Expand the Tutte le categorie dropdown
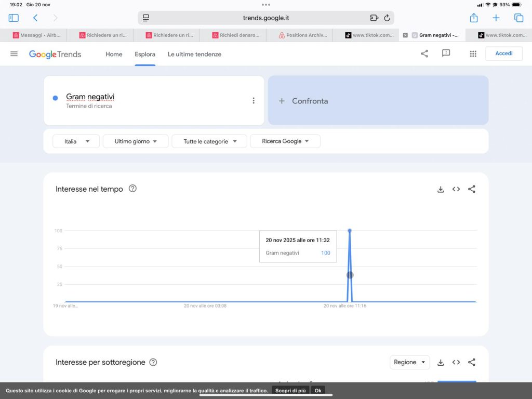Image resolution: width=532 pixels, height=399 pixels. [x=209, y=141]
